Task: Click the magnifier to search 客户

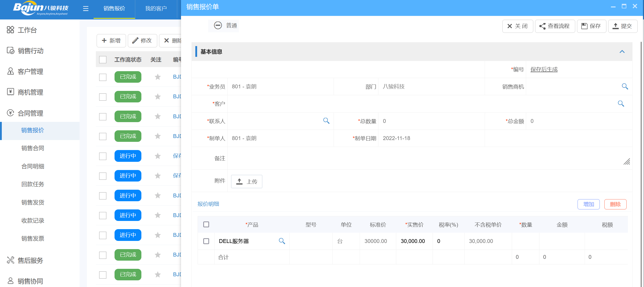Action: coord(621,104)
